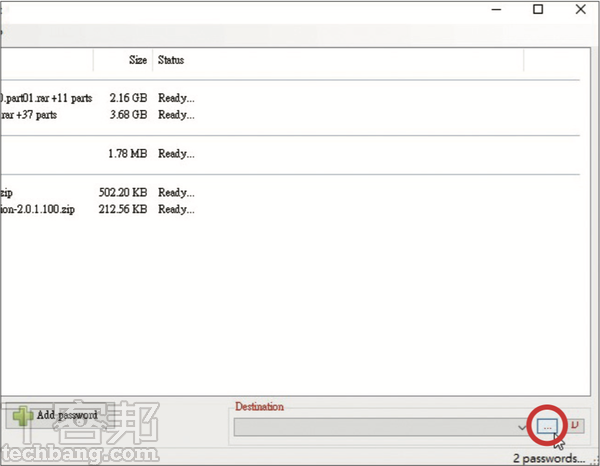Maximize the window
Screen dimensions: 600x466
(x=538, y=9)
